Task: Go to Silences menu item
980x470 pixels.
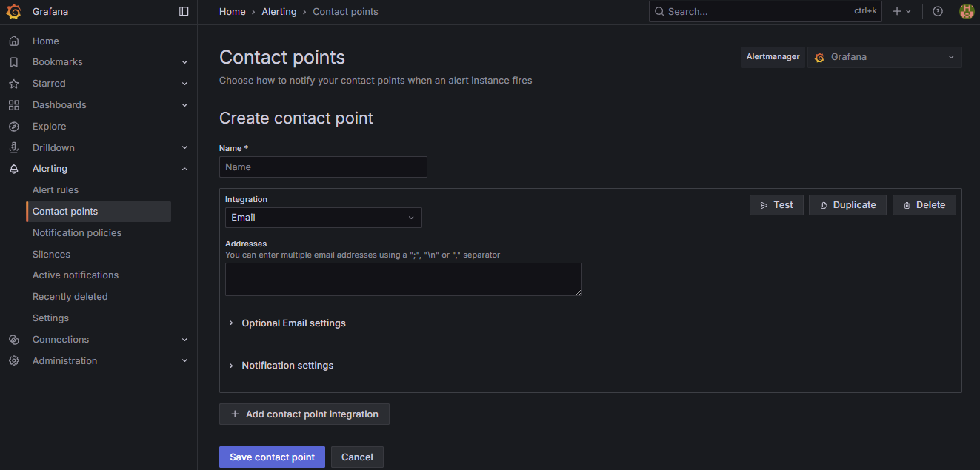Action: tap(51, 255)
